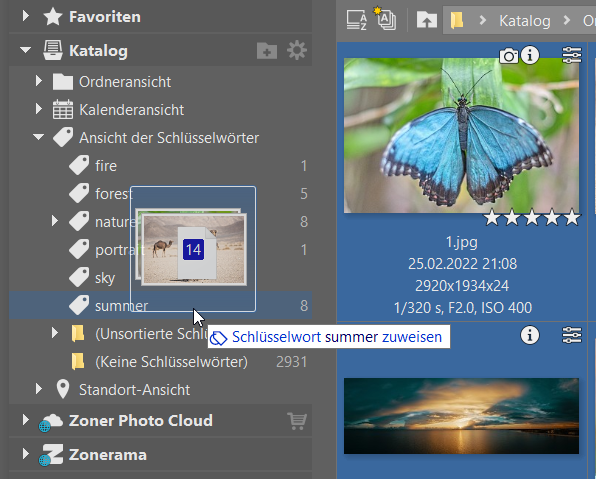Open the sort order A-Z tool
The height and width of the screenshot is (479, 596).
[357, 20]
